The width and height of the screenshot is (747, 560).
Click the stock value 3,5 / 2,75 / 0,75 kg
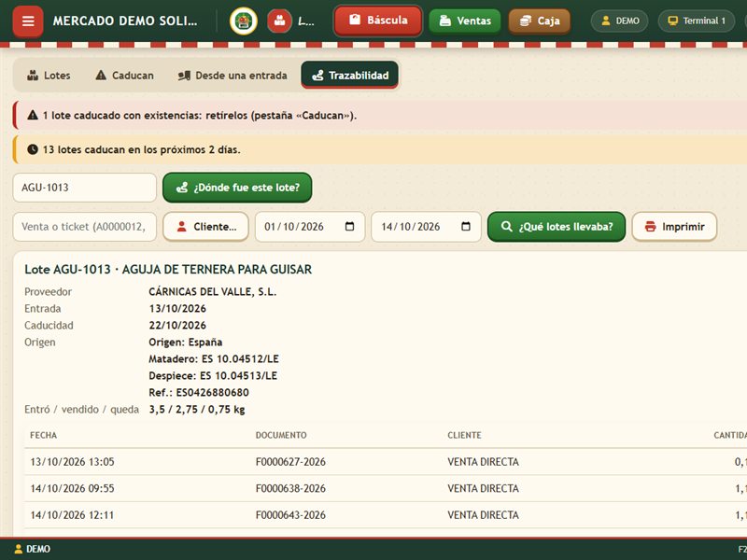[197, 410]
